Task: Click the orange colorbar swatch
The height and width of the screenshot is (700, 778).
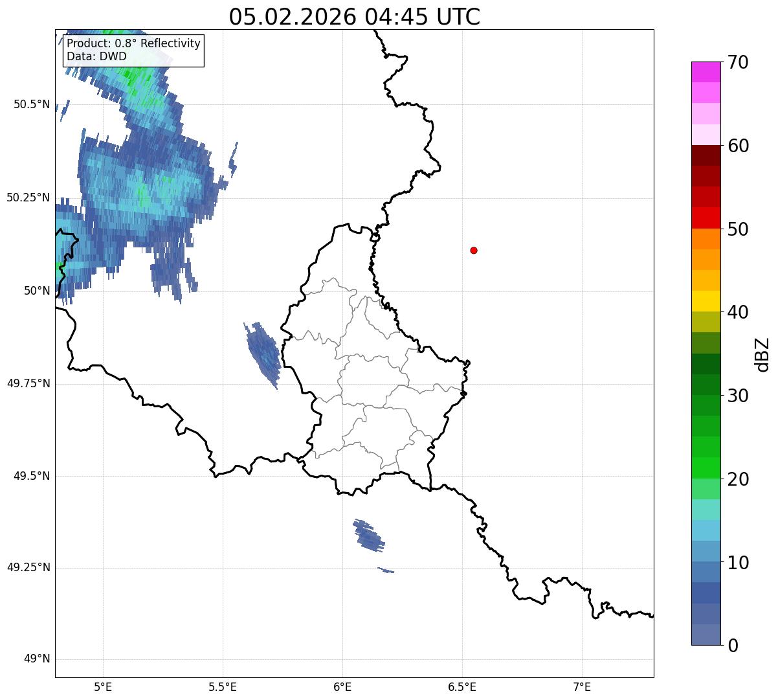Action: pyautogui.click(x=706, y=239)
